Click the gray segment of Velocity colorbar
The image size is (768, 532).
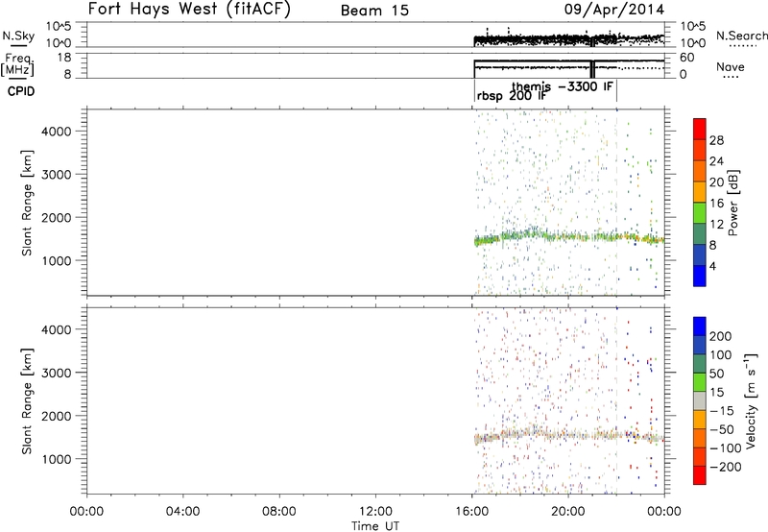click(700, 400)
